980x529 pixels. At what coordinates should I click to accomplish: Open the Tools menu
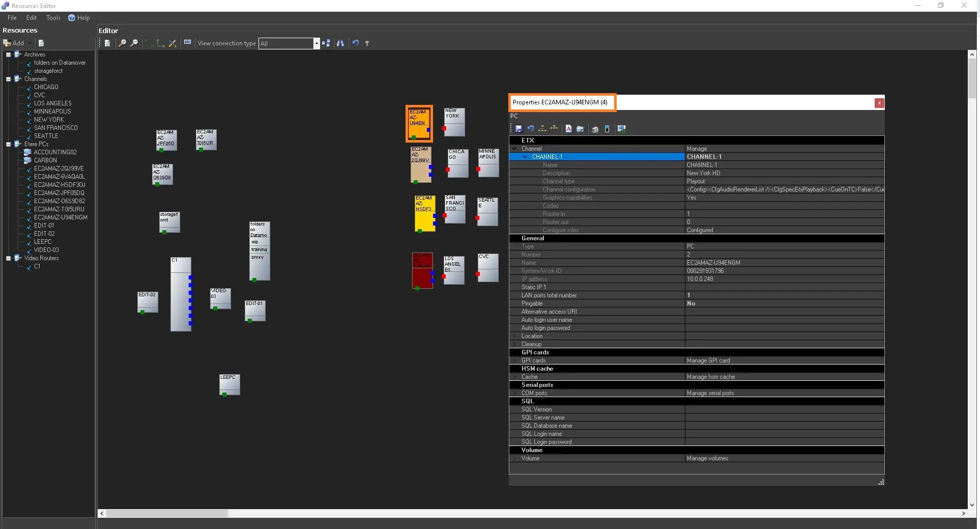click(x=53, y=18)
